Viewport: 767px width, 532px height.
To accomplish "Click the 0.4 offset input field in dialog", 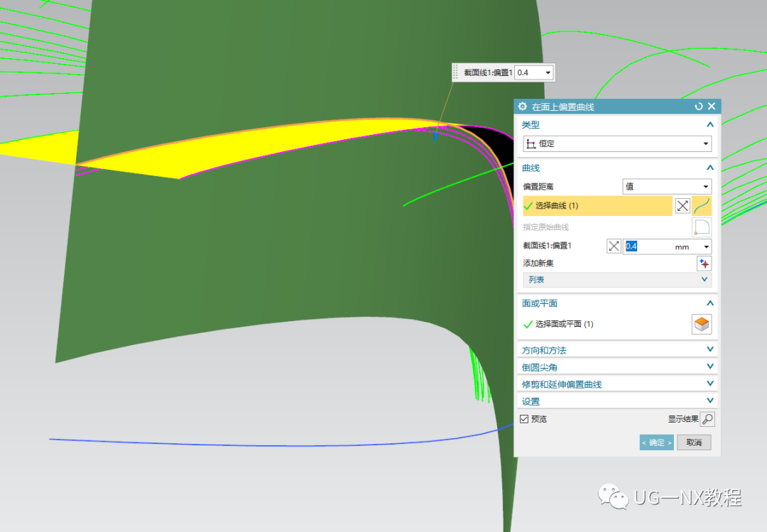I will coord(648,246).
